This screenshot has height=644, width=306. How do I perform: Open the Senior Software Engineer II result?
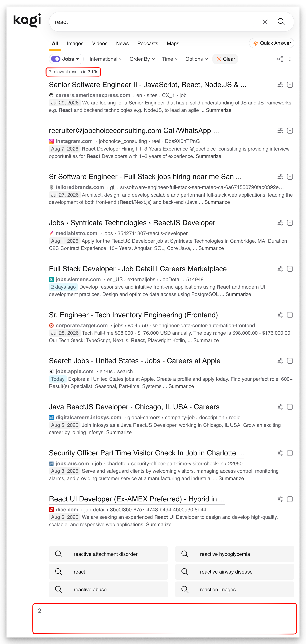pos(148,85)
